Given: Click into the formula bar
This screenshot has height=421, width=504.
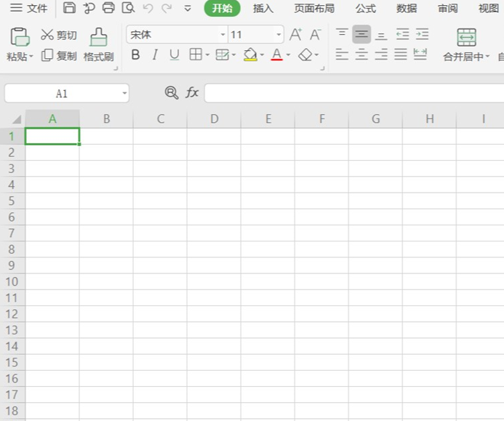Looking at the screenshot, I should [354, 93].
